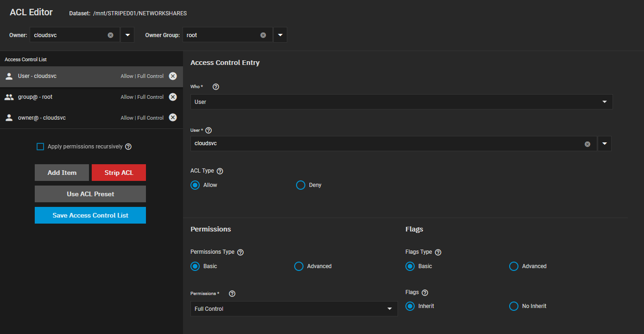The width and height of the screenshot is (644, 334).
Task: Open help for the Who field
Action: pyautogui.click(x=215, y=87)
